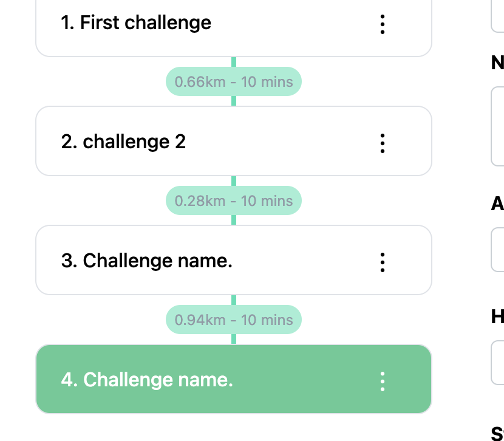Click the A label in the right panel
This screenshot has height=441, width=504.
[x=497, y=203]
